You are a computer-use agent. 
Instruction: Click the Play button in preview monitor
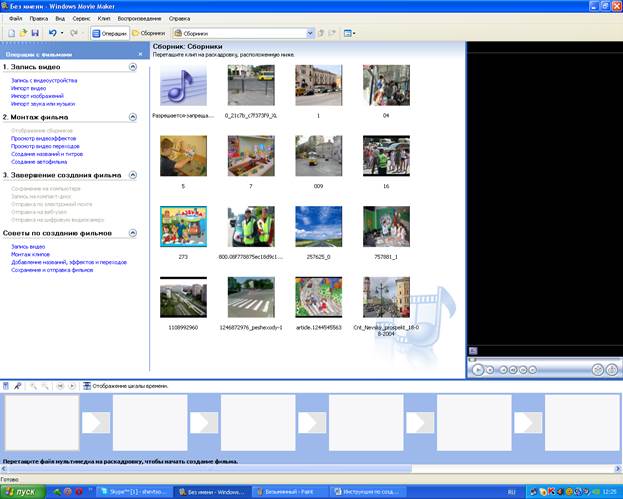coord(478,370)
